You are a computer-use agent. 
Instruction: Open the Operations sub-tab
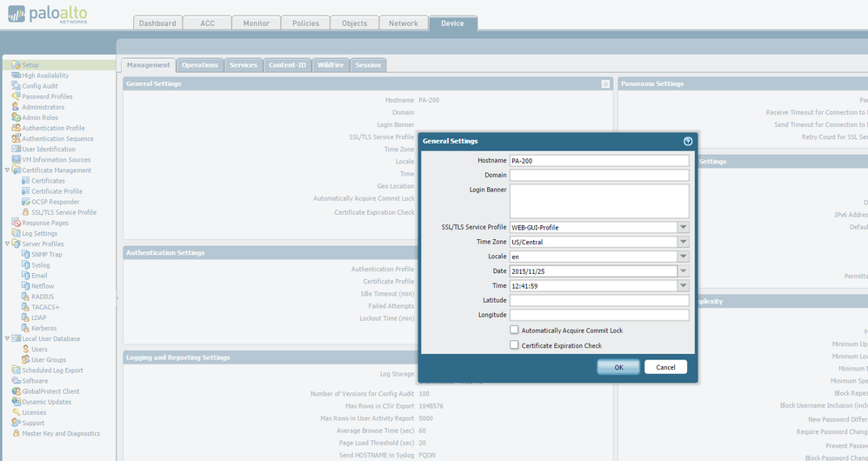point(199,65)
